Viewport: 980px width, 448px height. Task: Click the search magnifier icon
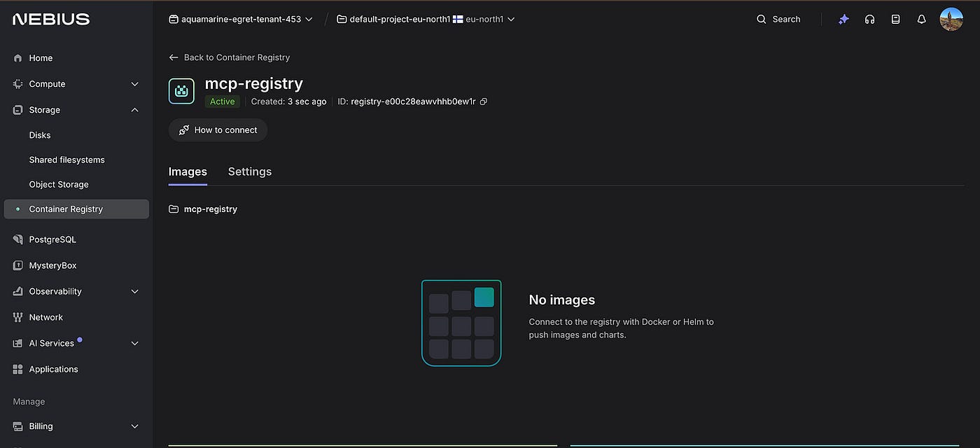pyautogui.click(x=762, y=20)
